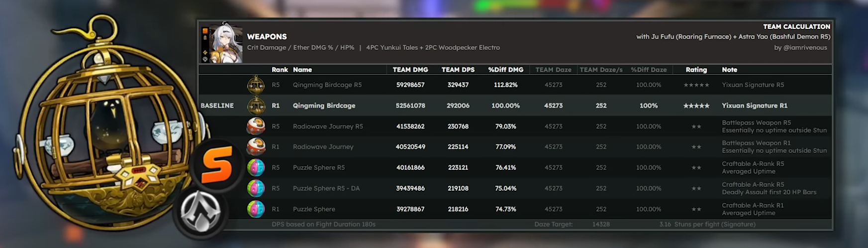Click team damage value 41538262
868x248 pixels.
(410, 126)
